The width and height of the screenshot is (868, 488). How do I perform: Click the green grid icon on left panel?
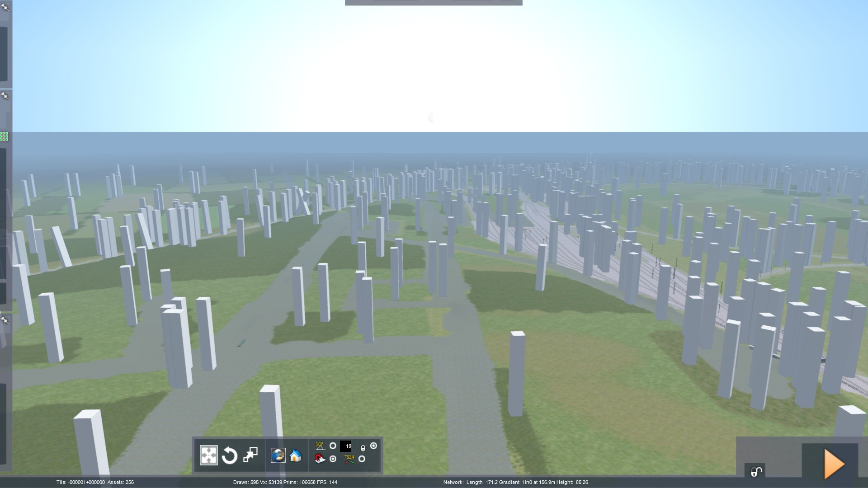[x=4, y=136]
